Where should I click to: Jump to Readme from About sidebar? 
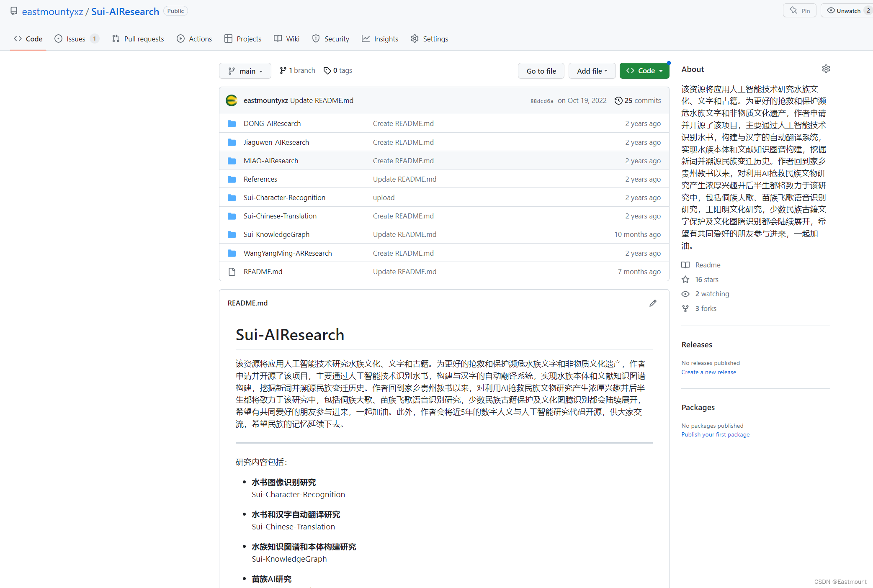tap(701, 265)
